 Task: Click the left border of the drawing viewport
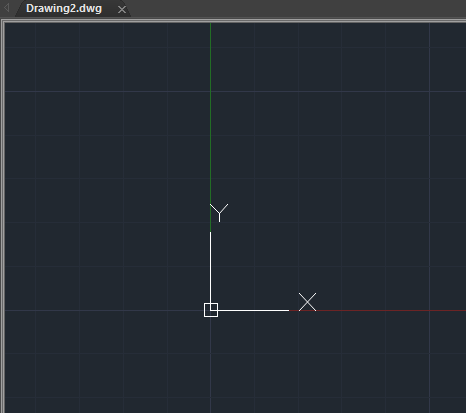pos(3,217)
